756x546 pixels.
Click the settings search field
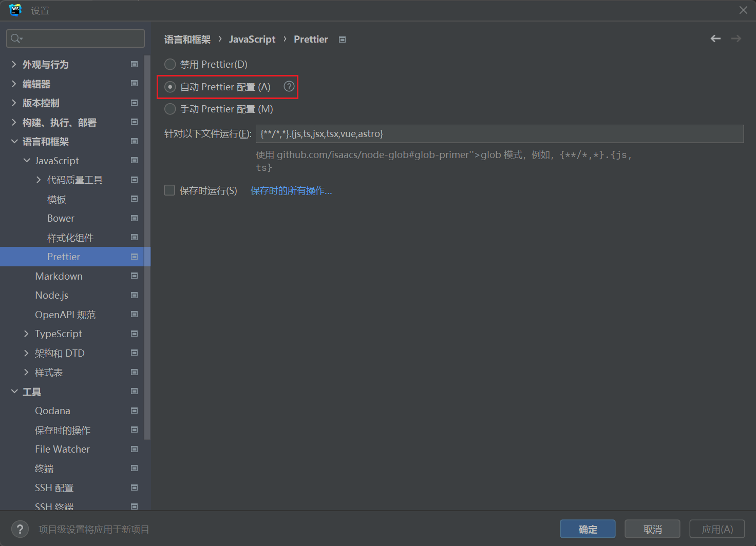[x=75, y=38]
